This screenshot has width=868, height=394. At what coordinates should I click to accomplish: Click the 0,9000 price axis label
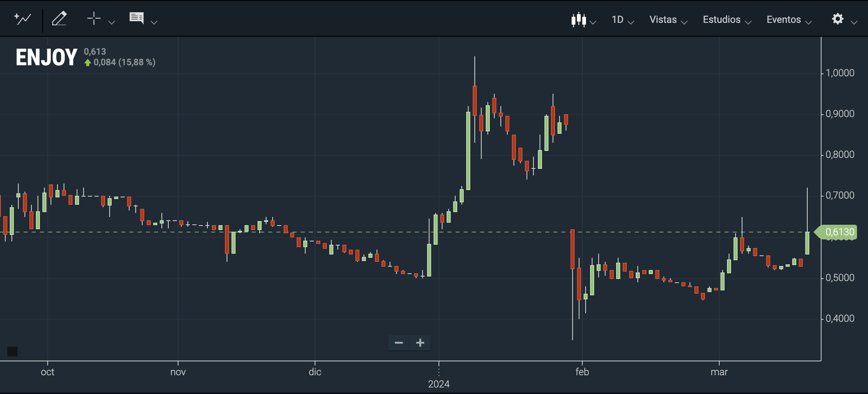tap(840, 114)
